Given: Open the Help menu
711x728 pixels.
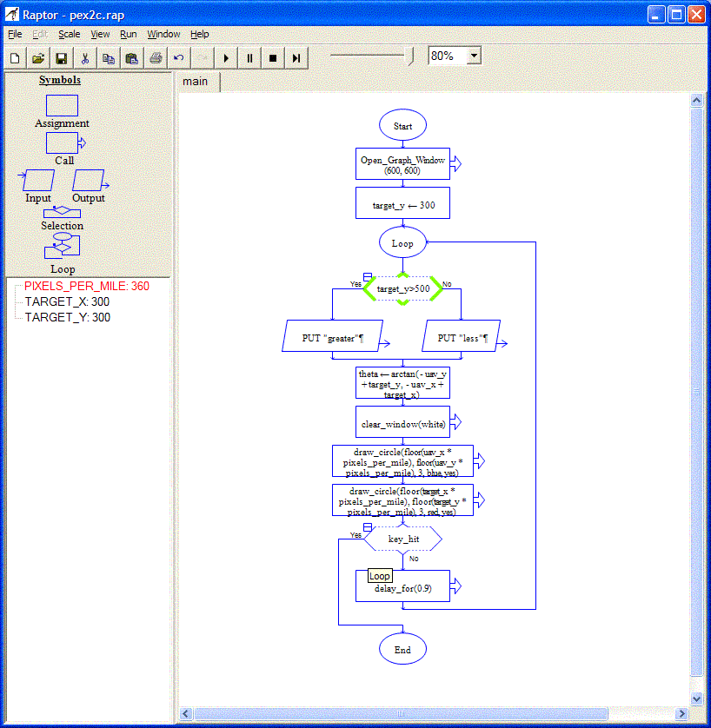Looking at the screenshot, I should [x=199, y=35].
